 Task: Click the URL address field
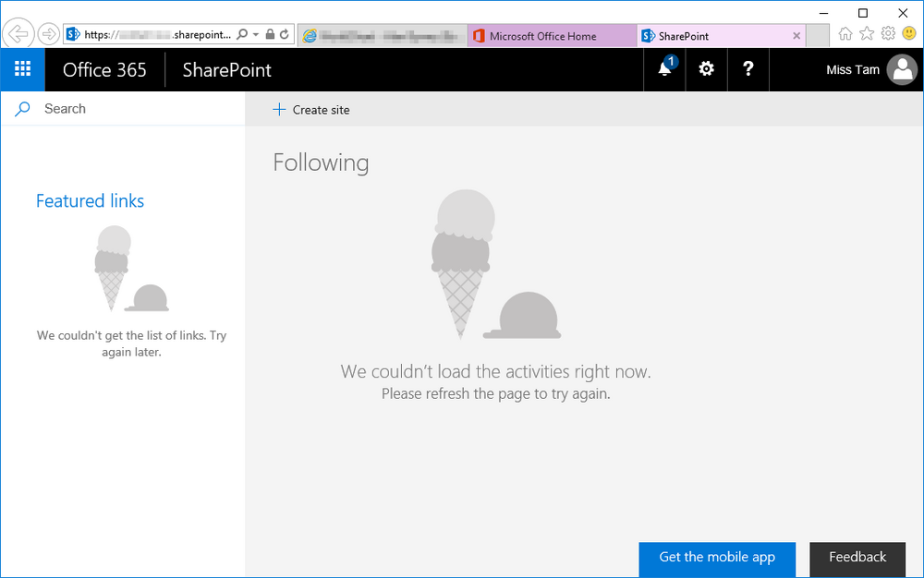tap(157, 35)
